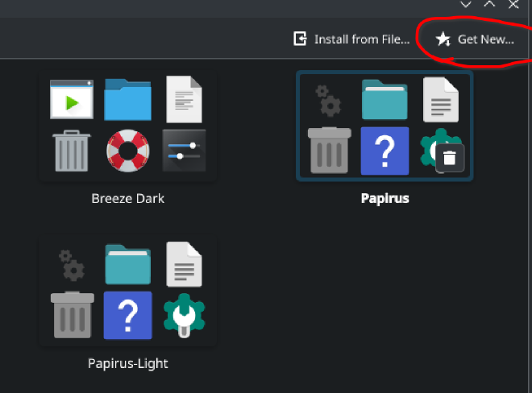
Task: Click the teal gear wrench icon in Papirus-Light
Action: [184, 315]
